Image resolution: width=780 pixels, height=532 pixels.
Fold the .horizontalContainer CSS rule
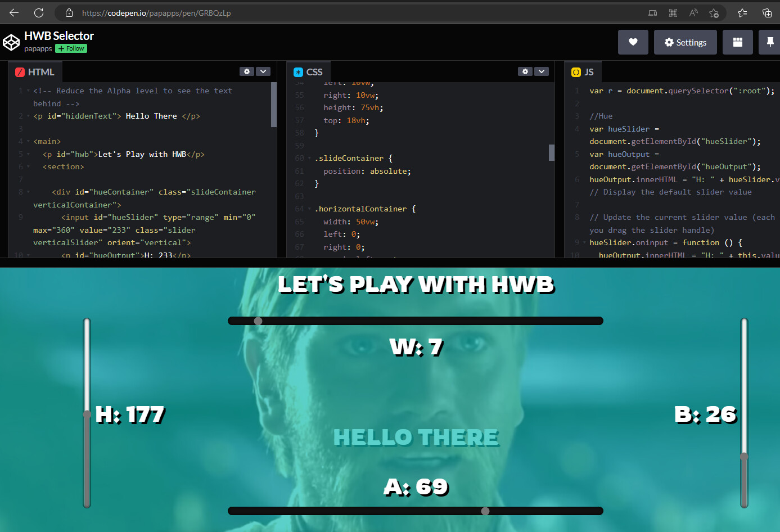point(309,209)
